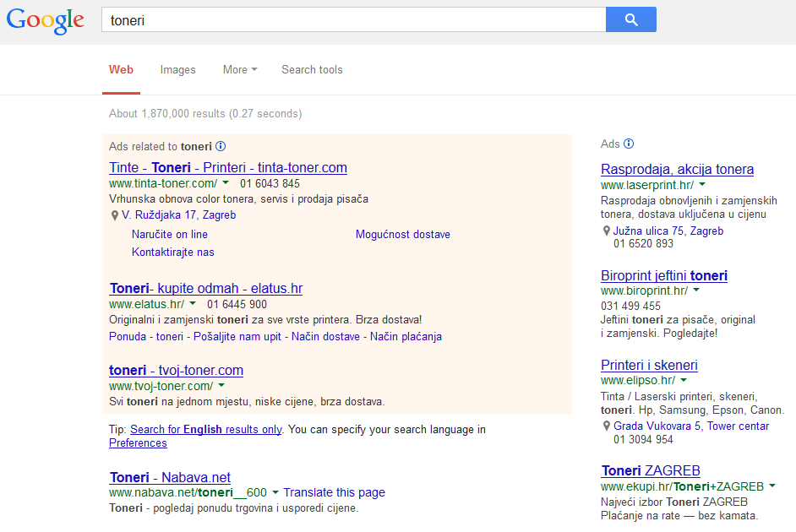796x532 pixels.
Task: Open the Preferences link
Action: 138,443
